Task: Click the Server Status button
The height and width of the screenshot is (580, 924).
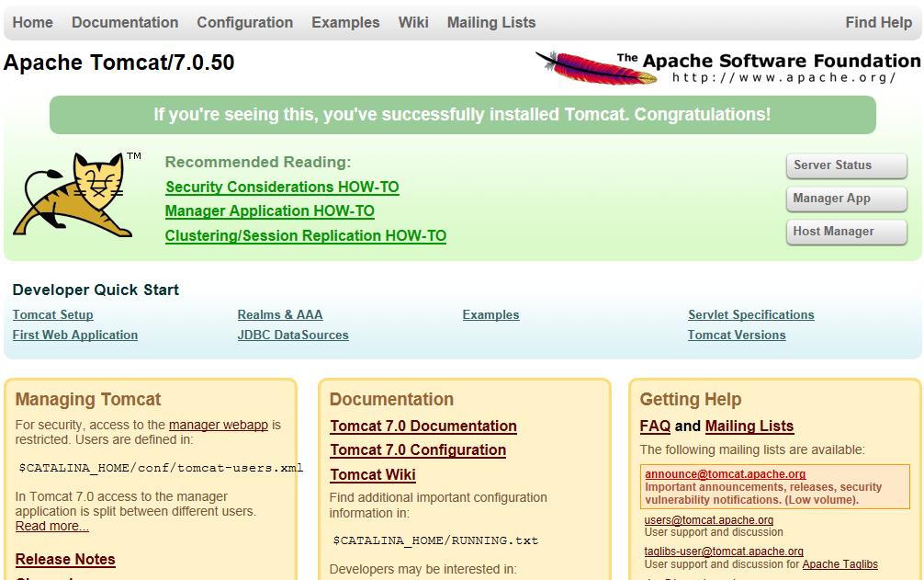Action: click(846, 165)
